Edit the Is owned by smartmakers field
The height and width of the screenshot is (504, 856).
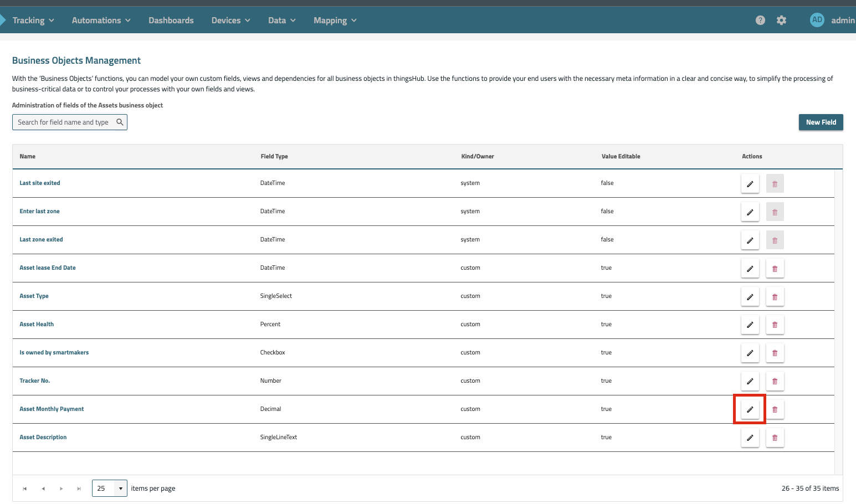coord(750,353)
